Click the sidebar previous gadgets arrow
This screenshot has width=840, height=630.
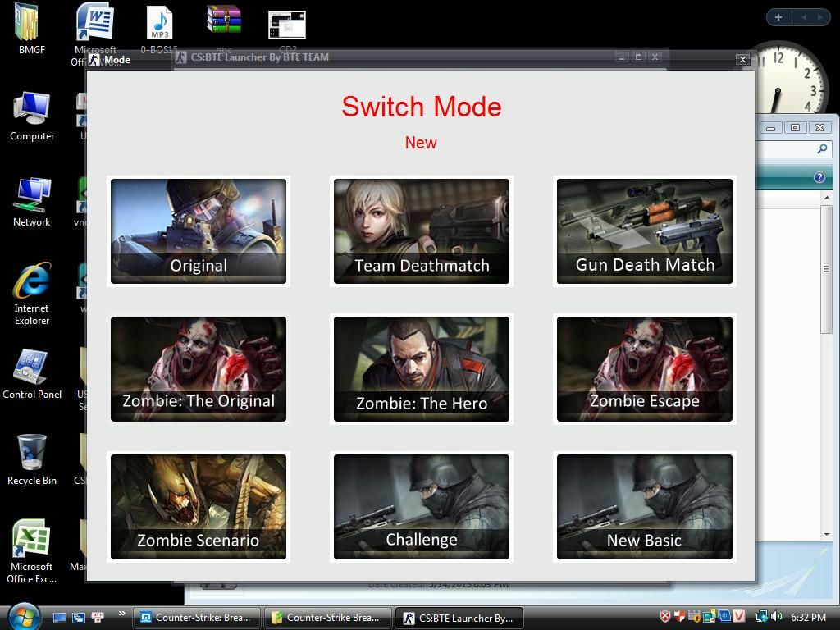pyautogui.click(x=804, y=17)
